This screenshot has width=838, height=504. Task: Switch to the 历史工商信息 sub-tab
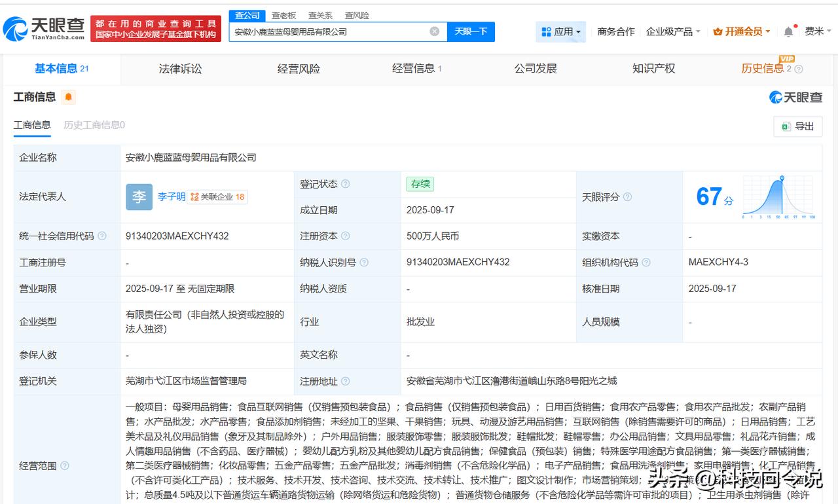[94, 125]
